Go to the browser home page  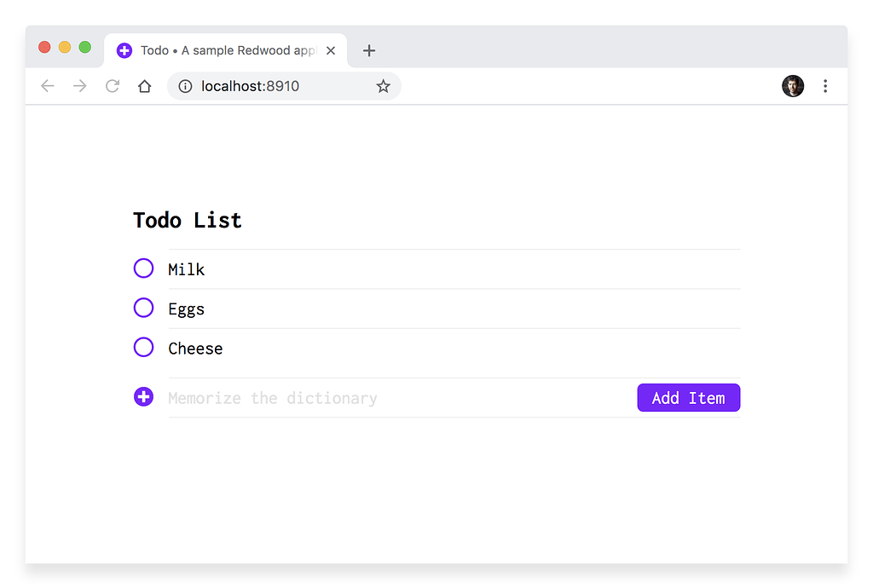[x=145, y=86]
